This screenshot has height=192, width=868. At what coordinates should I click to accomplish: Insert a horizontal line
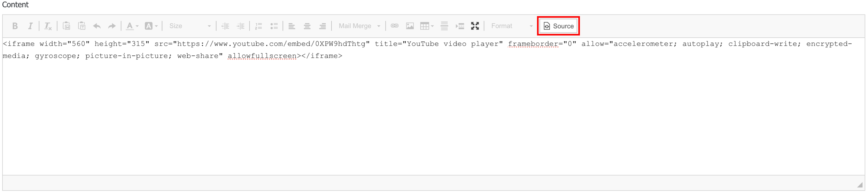(x=444, y=26)
